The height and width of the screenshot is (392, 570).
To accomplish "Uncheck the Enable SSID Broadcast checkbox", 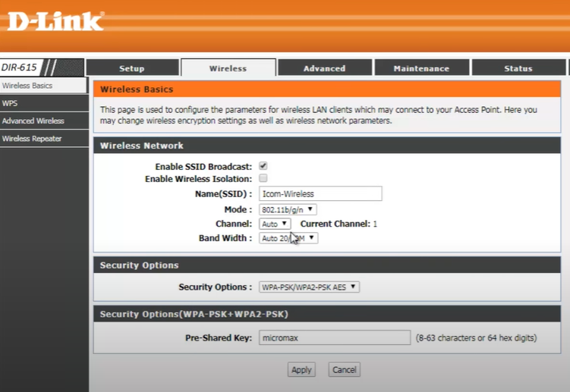I will (x=263, y=165).
